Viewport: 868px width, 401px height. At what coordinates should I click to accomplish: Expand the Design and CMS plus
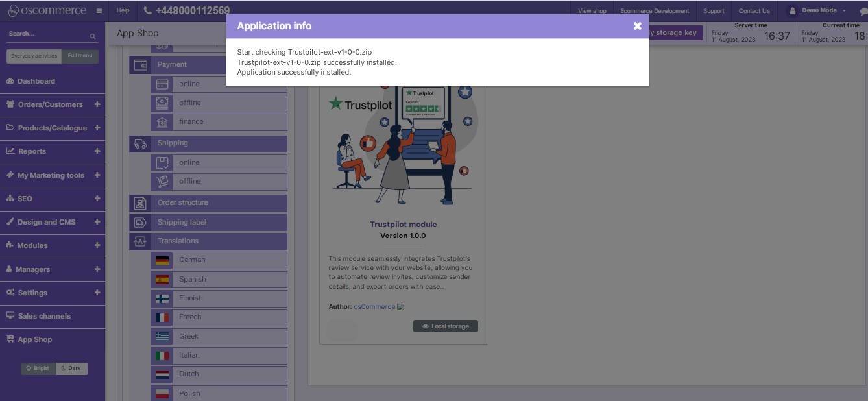97,222
